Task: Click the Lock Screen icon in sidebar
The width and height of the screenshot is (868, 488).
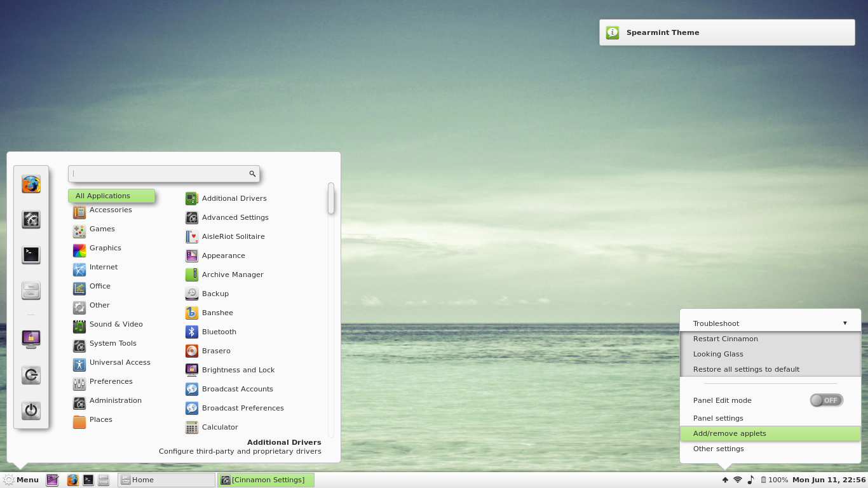Action: [31, 339]
